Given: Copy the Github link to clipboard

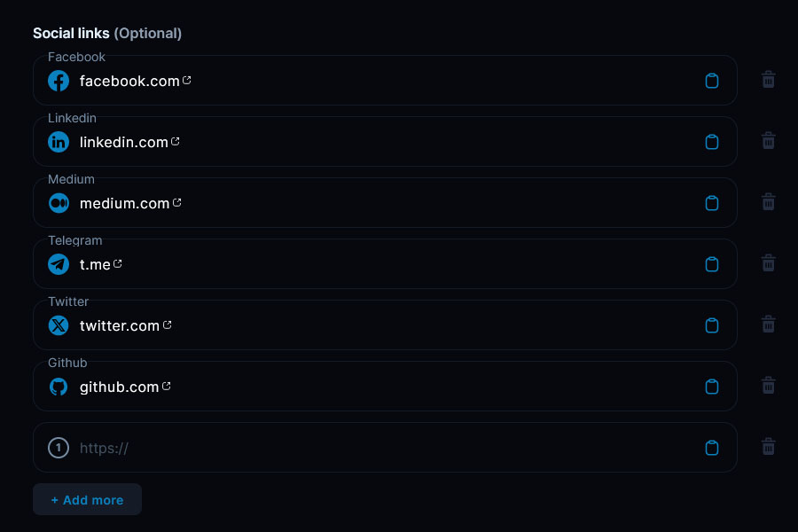Looking at the screenshot, I should [711, 387].
